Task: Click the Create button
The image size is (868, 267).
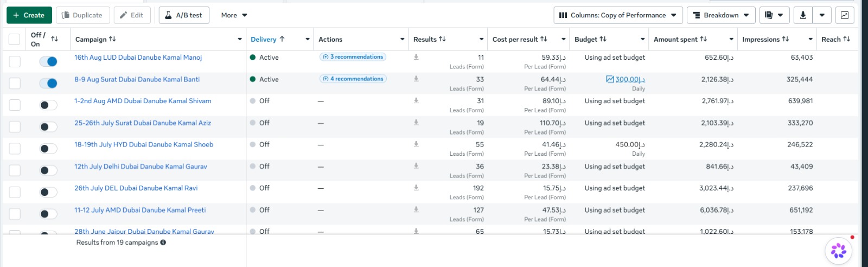Action: coord(29,15)
